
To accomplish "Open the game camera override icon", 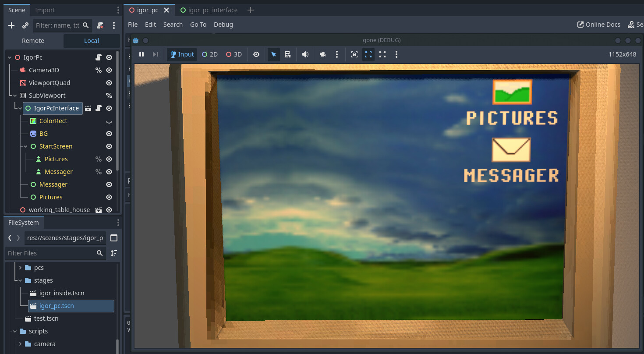I will pos(323,54).
